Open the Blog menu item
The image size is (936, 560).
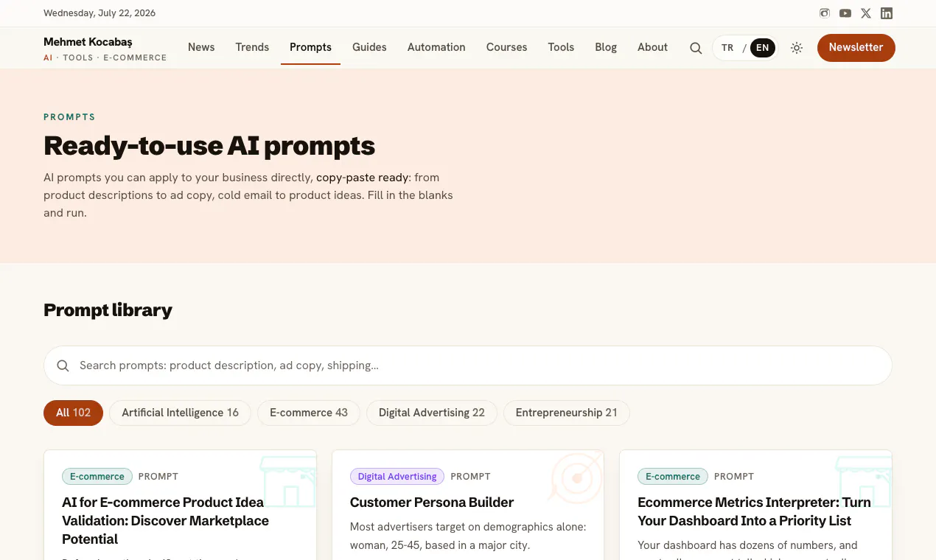(606, 47)
